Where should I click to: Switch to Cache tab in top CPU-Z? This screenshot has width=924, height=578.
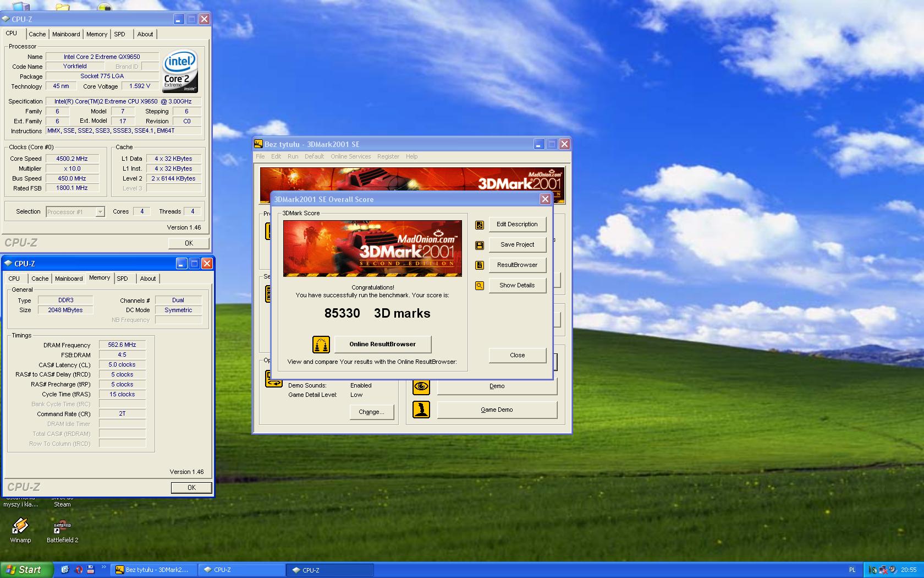[37, 34]
